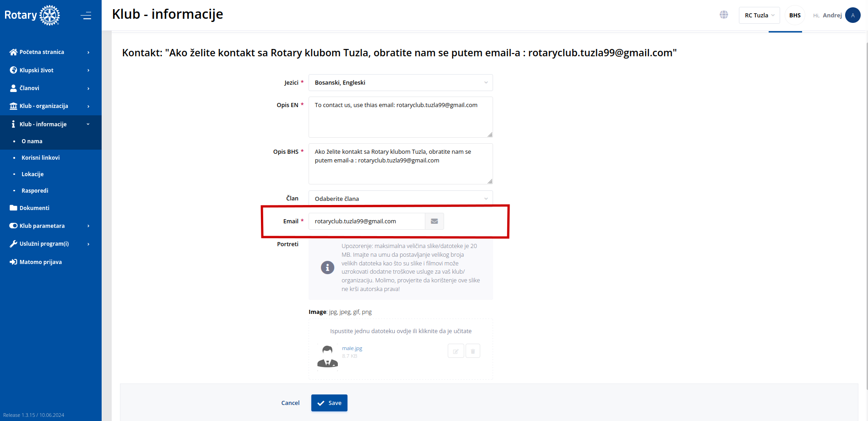
Task: Click the info icon in warning box
Action: [327, 267]
